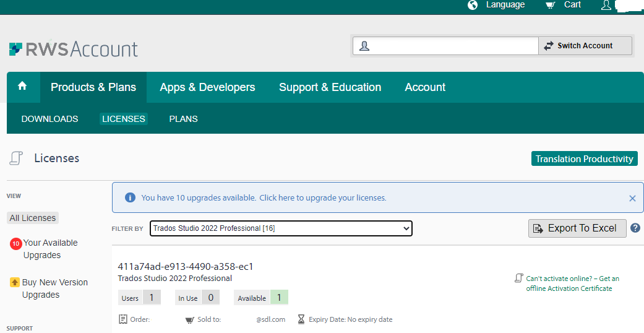Select All Licenses view
Viewport: 644px width, 333px height.
(33, 218)
